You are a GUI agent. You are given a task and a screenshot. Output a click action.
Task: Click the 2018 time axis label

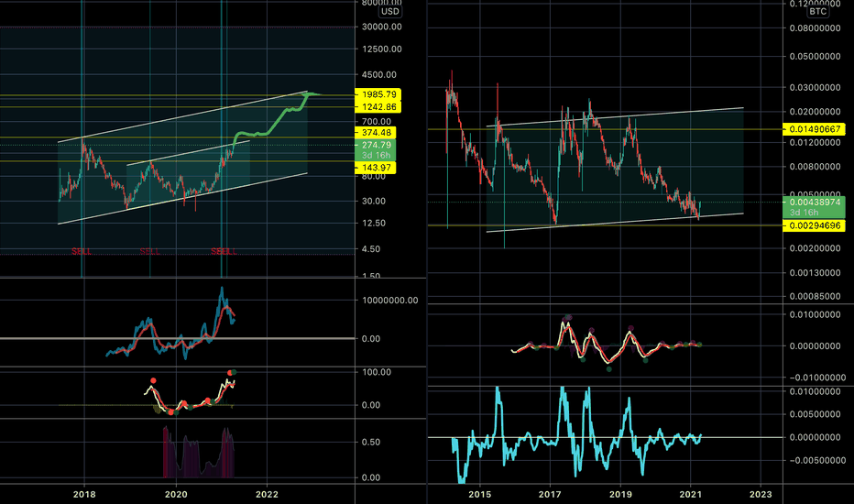(84, 494)
